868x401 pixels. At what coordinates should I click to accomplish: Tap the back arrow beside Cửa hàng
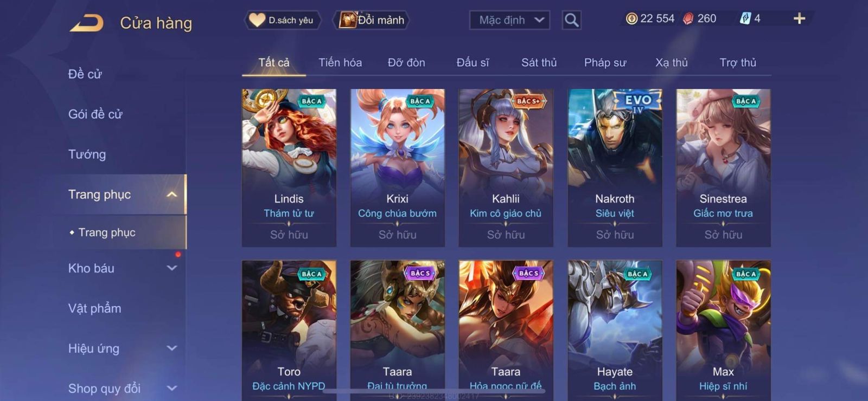(x=87, y=23)
